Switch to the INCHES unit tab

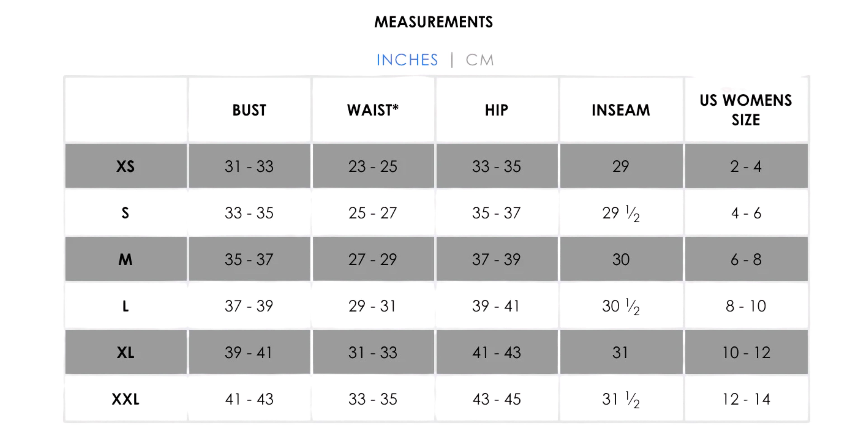pos(407,60)
